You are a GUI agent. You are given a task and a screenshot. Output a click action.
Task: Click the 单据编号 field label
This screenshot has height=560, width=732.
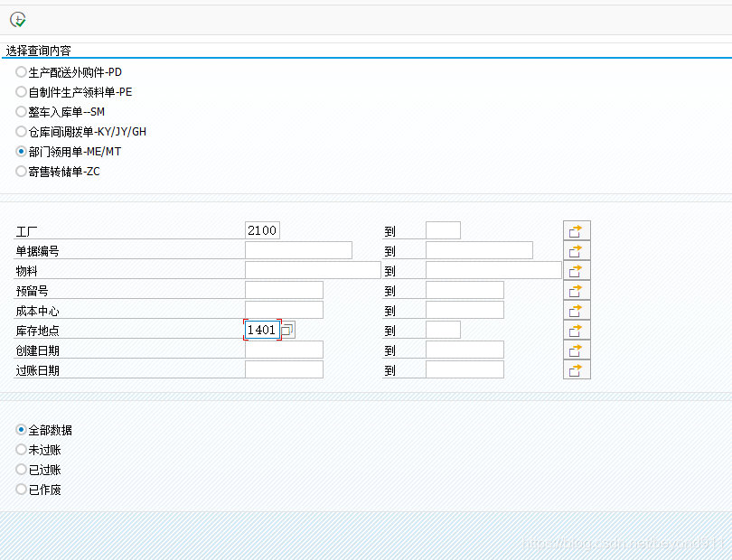click(x=37, y=251)
